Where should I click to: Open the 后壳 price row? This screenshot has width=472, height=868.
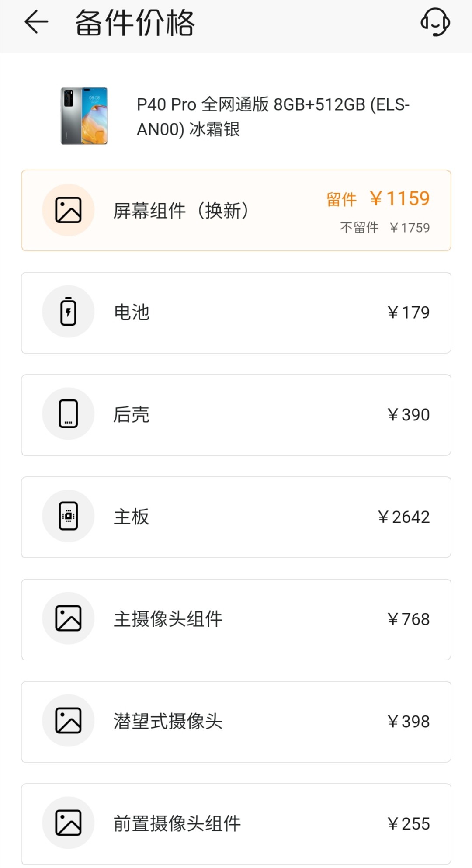(236, 415)
